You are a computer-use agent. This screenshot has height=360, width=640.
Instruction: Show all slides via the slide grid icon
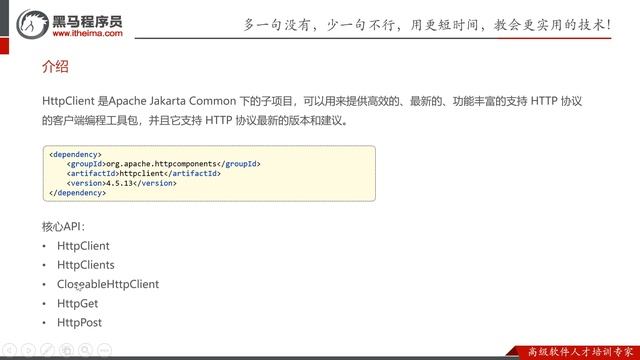click(x=67, y=350)
